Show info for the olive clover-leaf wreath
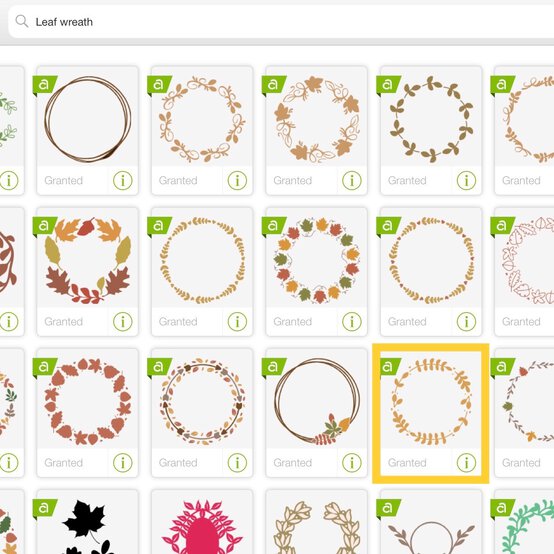554x554 pixels. 466,181
